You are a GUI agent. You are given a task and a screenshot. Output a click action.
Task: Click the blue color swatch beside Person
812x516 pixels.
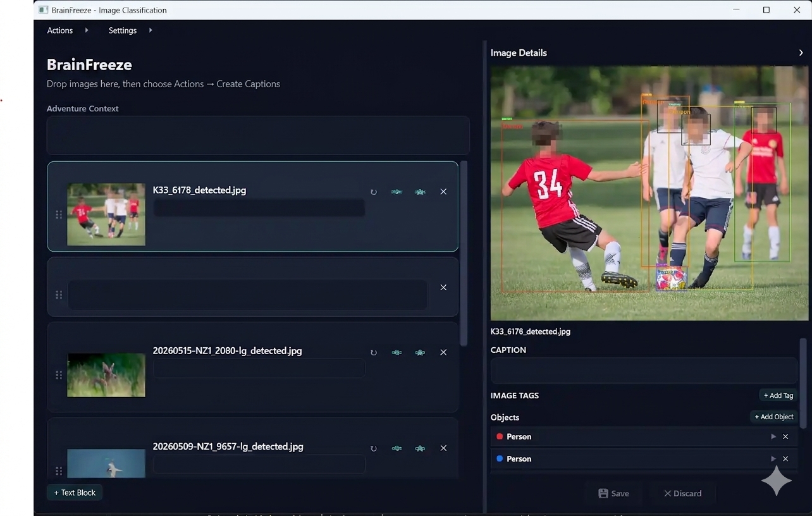[500, 458]
